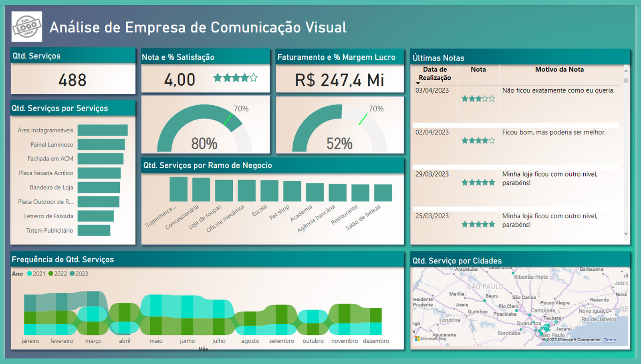Viewport: 641px width, 364px height.
Task: Click the Microsoft Bing attribution link
Action: point(433,338)
